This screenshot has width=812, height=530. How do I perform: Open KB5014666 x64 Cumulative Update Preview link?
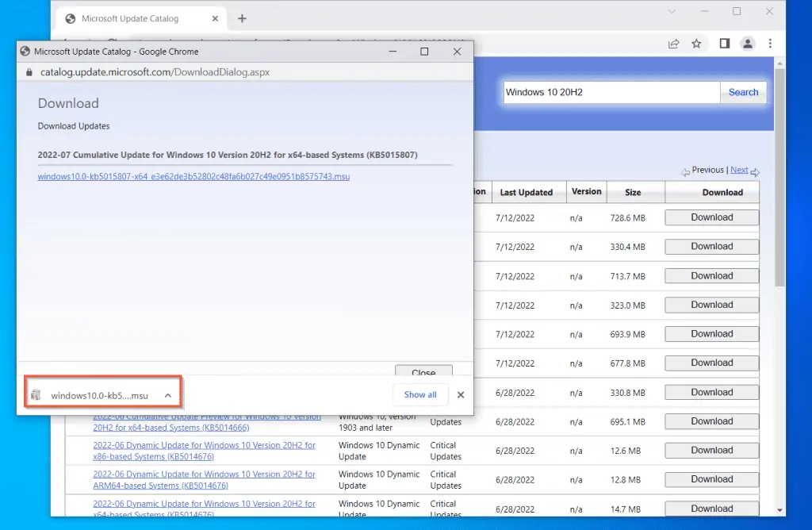[x=207, y=422]
